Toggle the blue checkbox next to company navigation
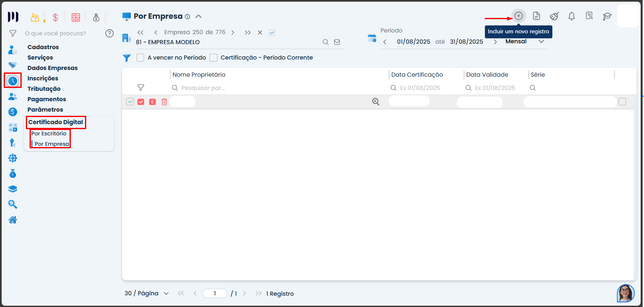The image size is (644, 307). click(x=272, y=32)
